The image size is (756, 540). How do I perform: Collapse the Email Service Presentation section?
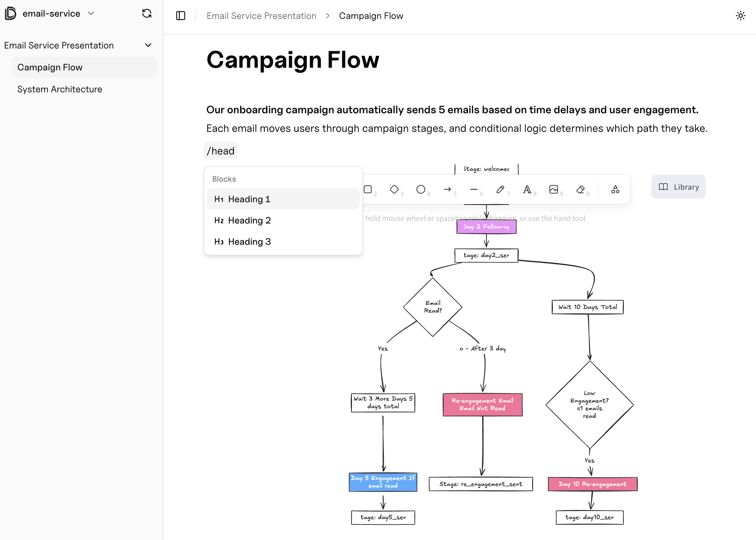(x=148, y=45)
